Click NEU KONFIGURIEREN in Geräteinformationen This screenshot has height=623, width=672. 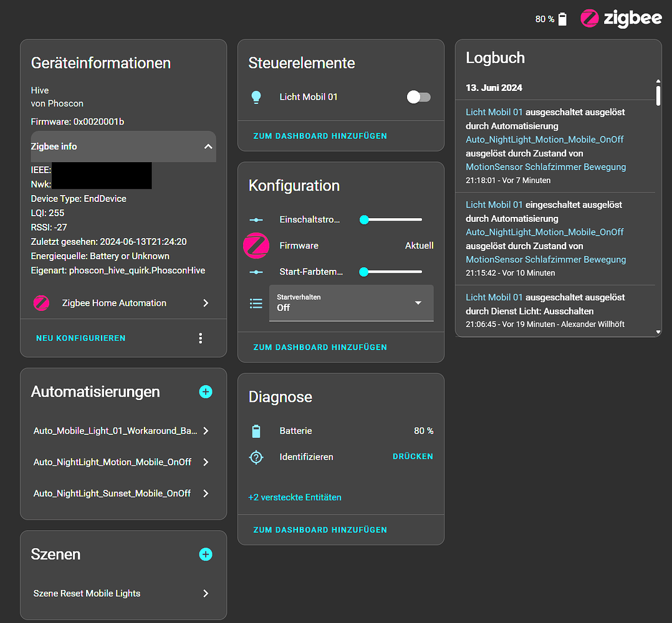click(x=80, y=338)
